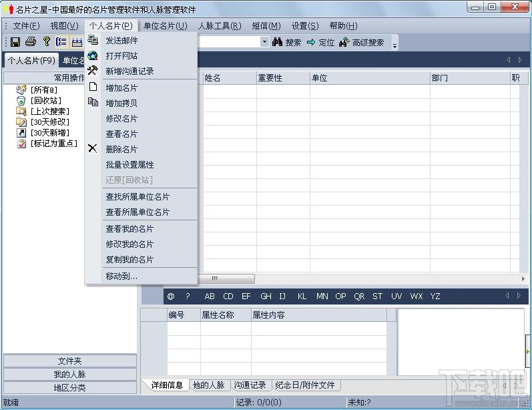Open the search box dropdown arrow

[x=264, y=42]
